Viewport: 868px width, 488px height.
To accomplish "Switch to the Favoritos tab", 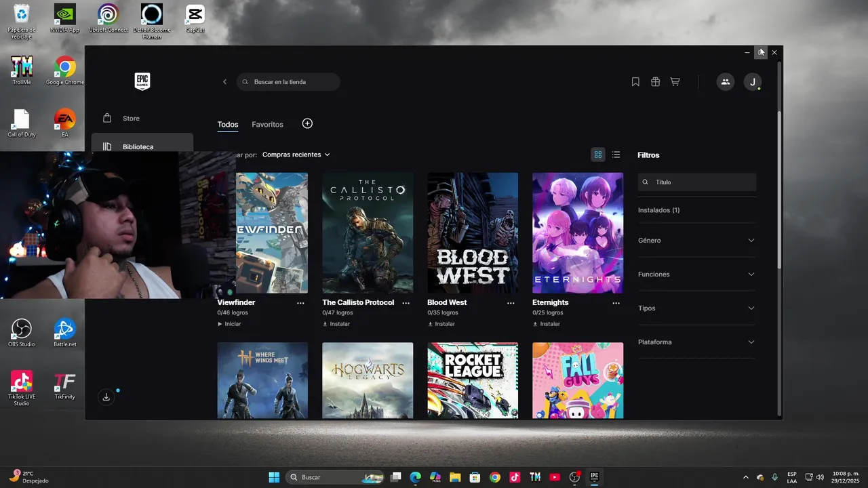I will (x=267, y=125).
